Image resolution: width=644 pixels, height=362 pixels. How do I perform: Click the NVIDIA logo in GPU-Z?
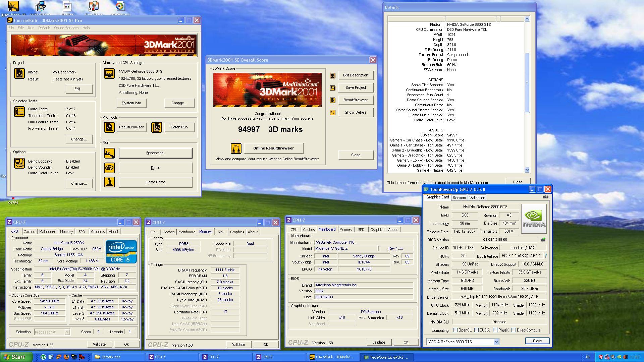pos(534,219)
